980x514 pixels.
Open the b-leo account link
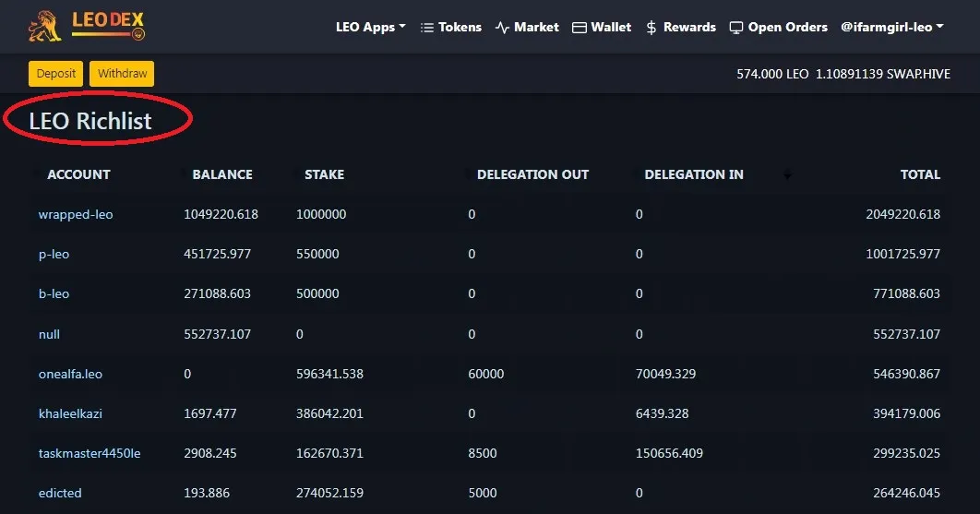click(54, 293)
